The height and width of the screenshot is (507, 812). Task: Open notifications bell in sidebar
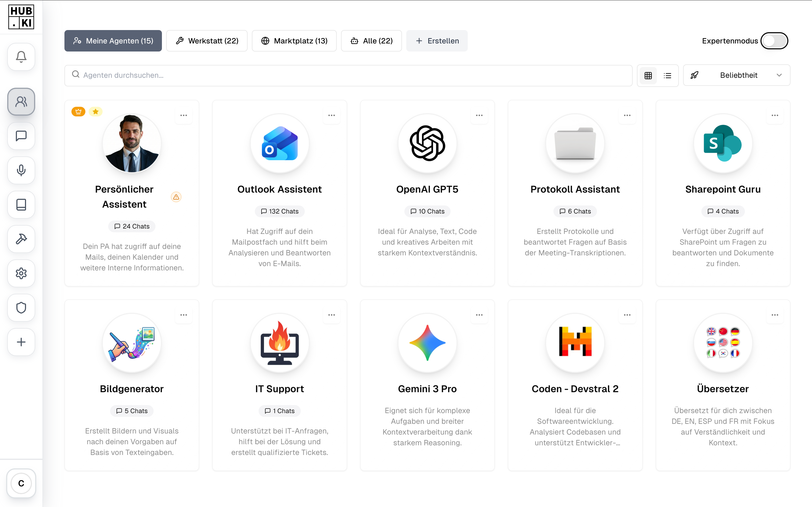(x=21, y=57)
